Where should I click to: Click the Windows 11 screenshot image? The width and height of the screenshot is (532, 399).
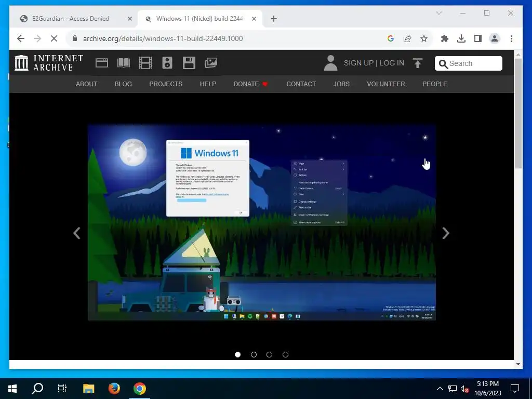(262, 222)
